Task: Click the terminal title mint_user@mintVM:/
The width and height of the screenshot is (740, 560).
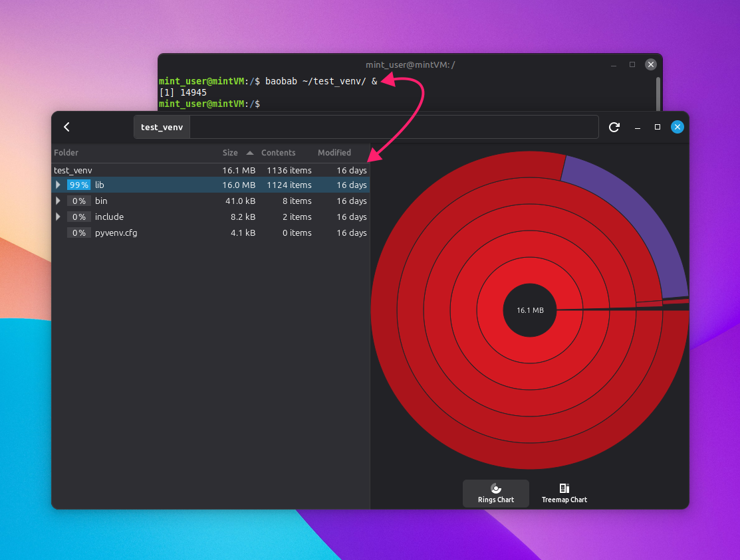Action: [x=410, y=64]
